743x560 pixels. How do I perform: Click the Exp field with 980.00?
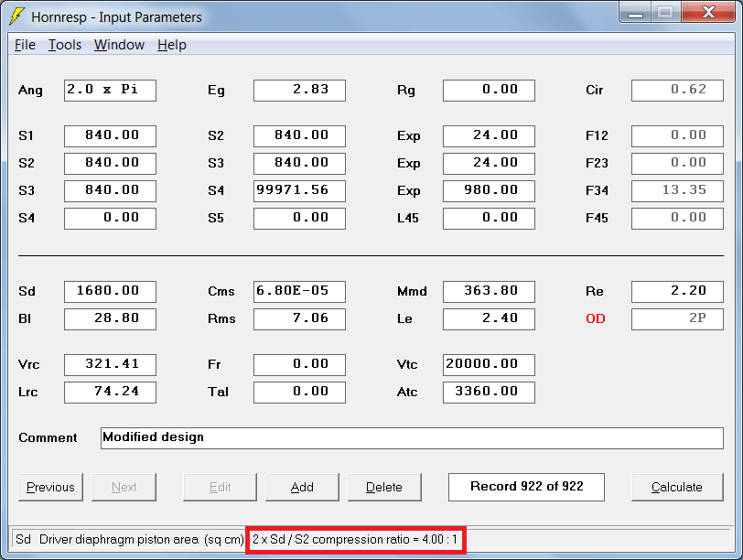pyautogui.click(x=489, y=191)
